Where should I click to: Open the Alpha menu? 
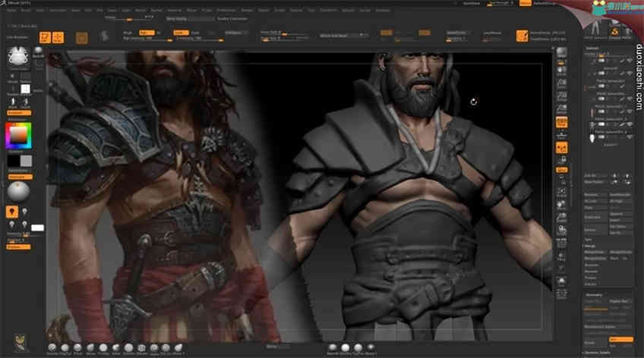tap(11, 11)
